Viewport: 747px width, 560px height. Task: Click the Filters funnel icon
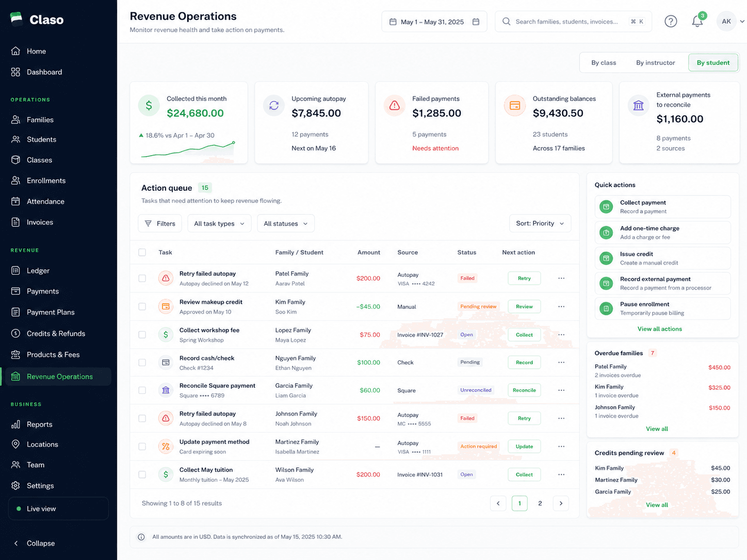[x=148, y=223]
